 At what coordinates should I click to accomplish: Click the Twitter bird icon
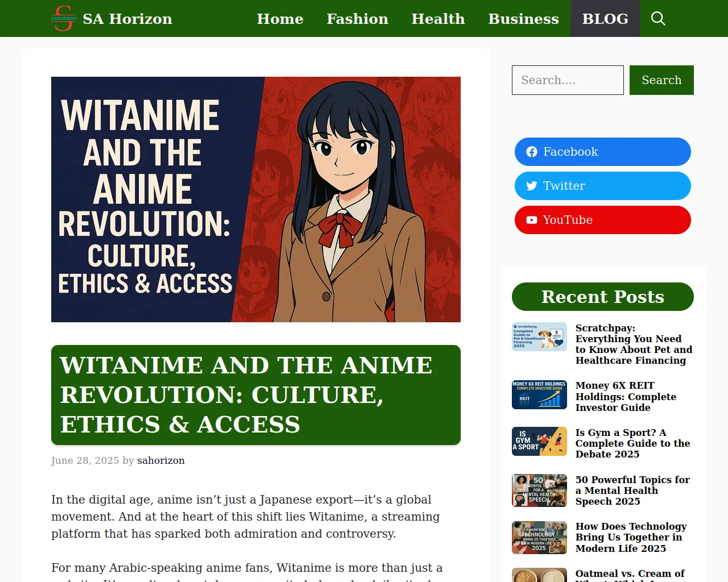pos(532,186)
